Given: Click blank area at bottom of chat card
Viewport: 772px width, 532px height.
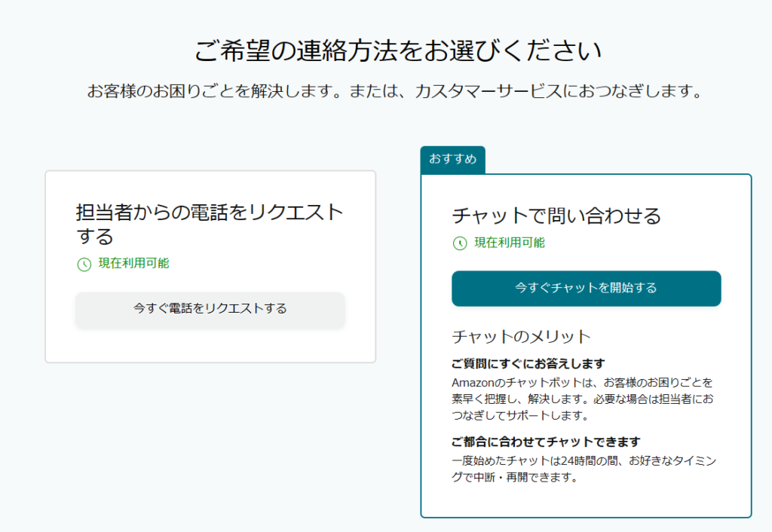Looking at the screenshot, I should [586, 500].
